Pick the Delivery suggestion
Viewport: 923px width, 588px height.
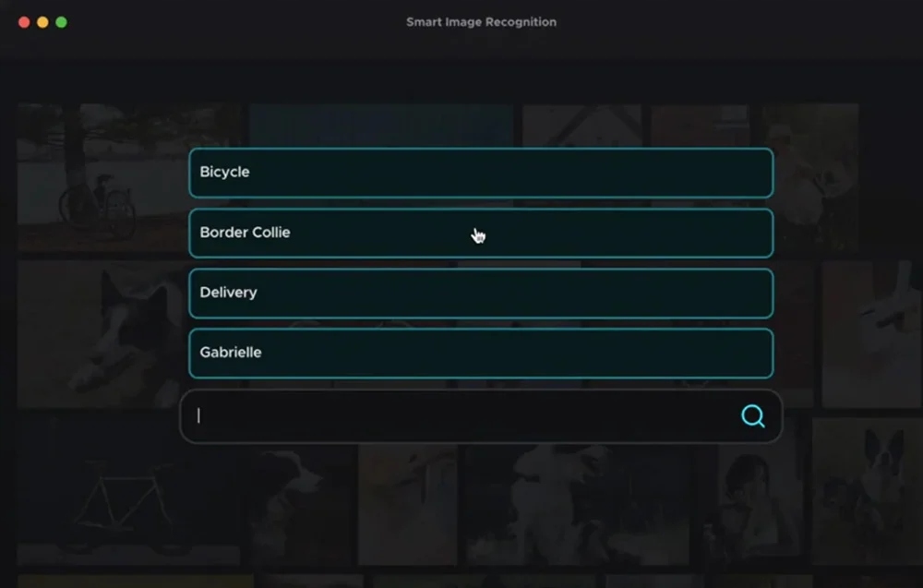click(481, 294)
